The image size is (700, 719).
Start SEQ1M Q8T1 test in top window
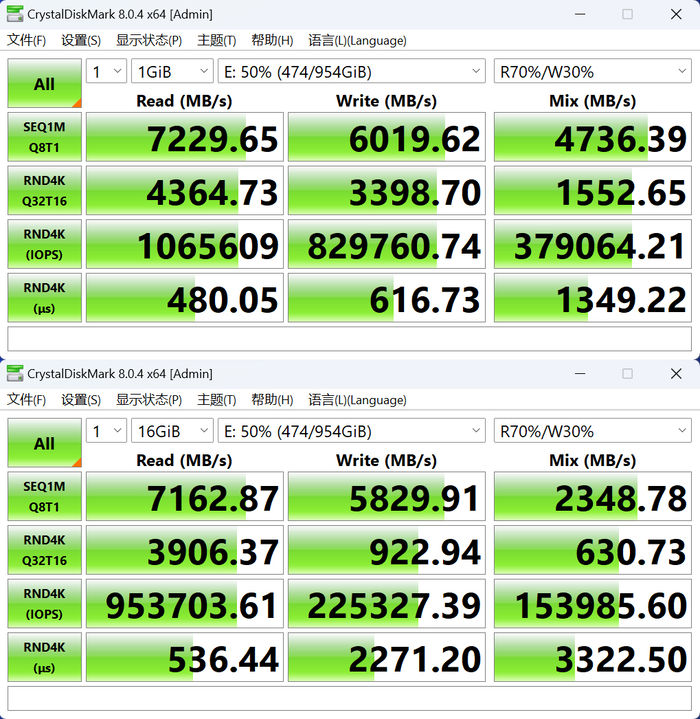(x=44, y=137)
